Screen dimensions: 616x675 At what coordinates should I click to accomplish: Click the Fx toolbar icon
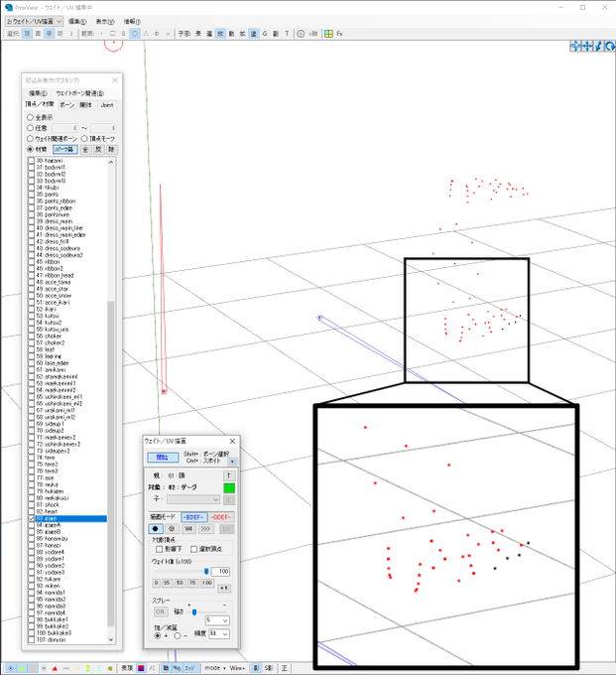tap(340, 34)
